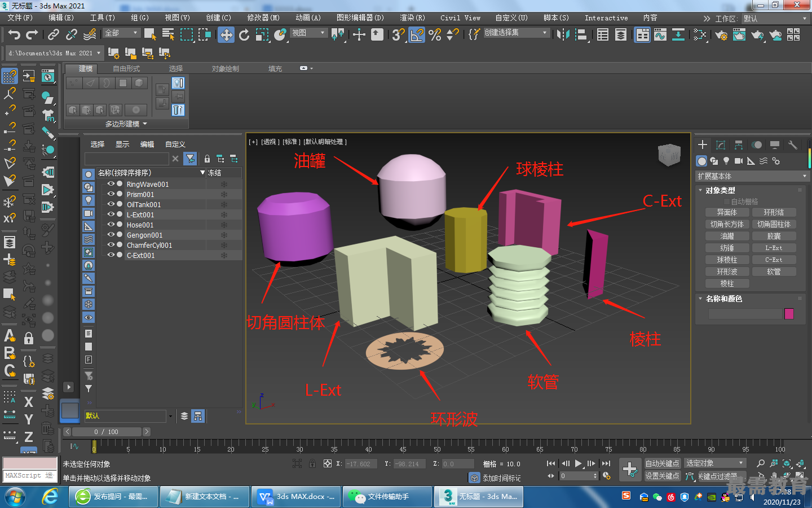
Task: Select the Lights creation category icon
Action: (x=726, y=161)
